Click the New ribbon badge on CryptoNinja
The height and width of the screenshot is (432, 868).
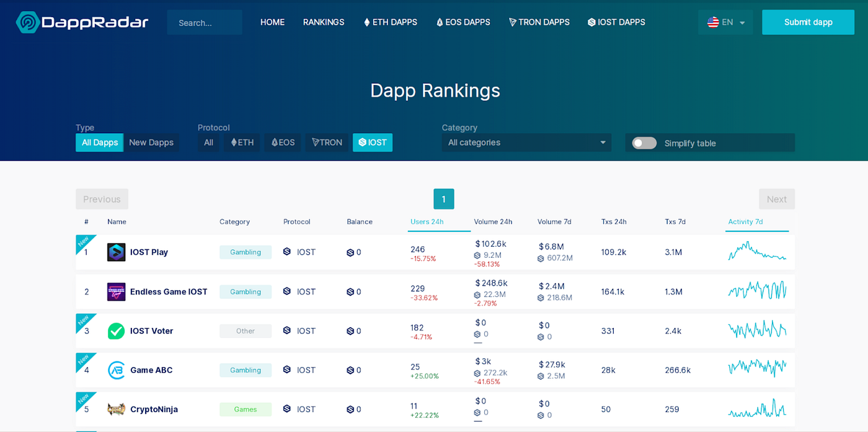[83, 399]
